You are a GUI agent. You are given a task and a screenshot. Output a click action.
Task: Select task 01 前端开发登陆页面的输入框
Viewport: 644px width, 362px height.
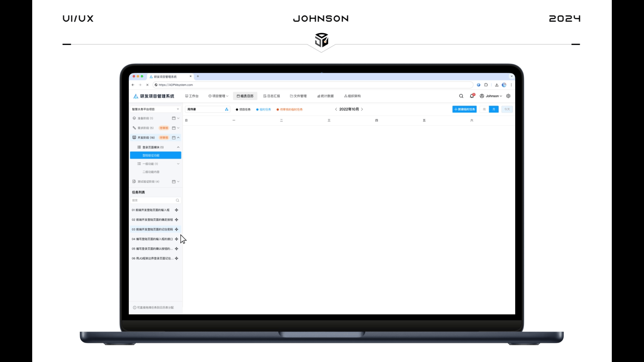pos(151,210)
